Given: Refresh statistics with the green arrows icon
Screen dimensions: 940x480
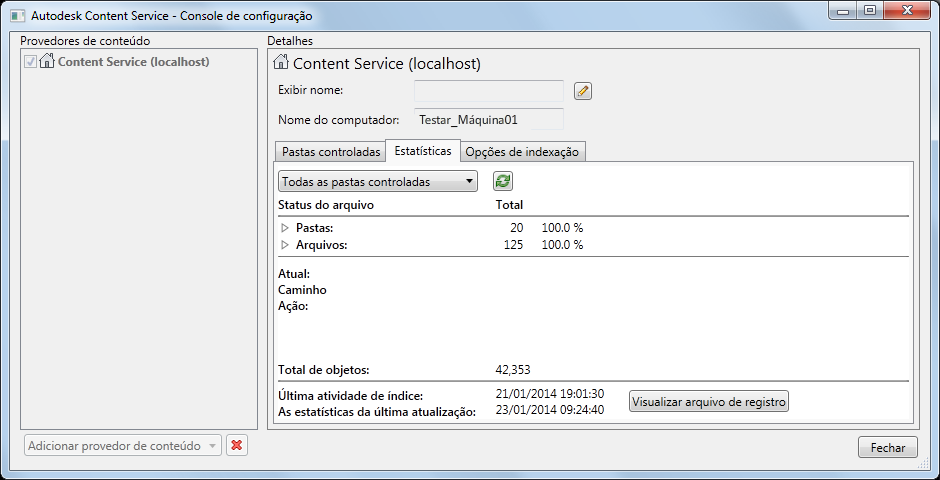Looking at the screenshot, I should (503, 181).
